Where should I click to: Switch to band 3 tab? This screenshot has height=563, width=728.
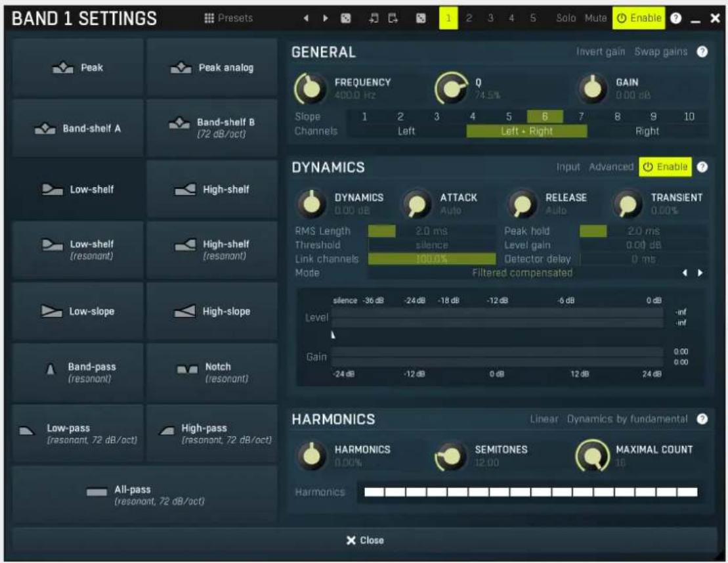pos(490,18)
